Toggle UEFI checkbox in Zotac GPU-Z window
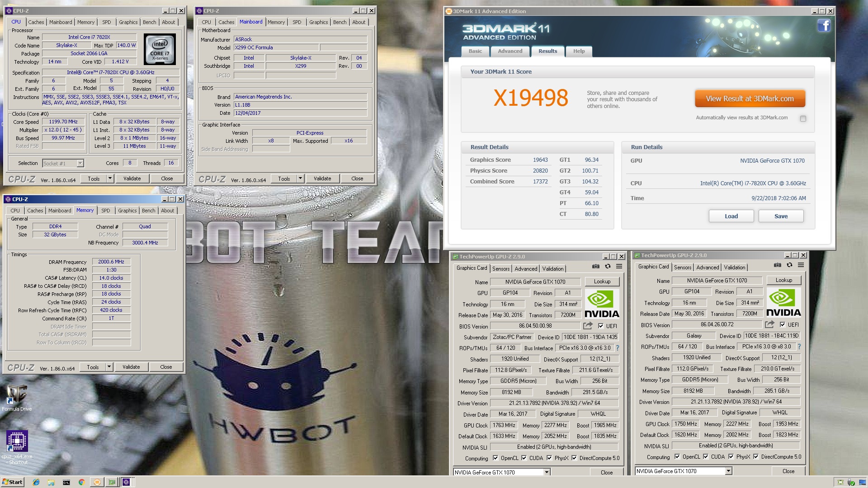The width and height of the screenshot is (868, 488). click(600, 326)
